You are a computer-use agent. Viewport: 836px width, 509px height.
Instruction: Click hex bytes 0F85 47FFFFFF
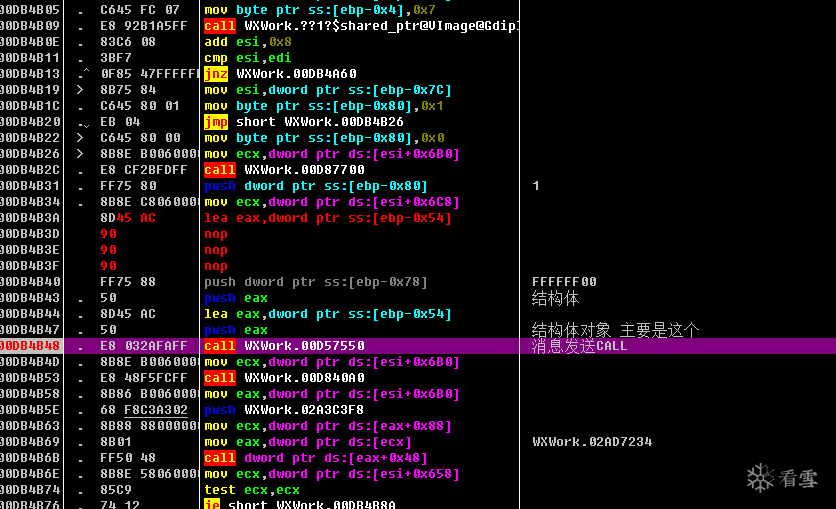pyautogui.click(x=149, y=74)
